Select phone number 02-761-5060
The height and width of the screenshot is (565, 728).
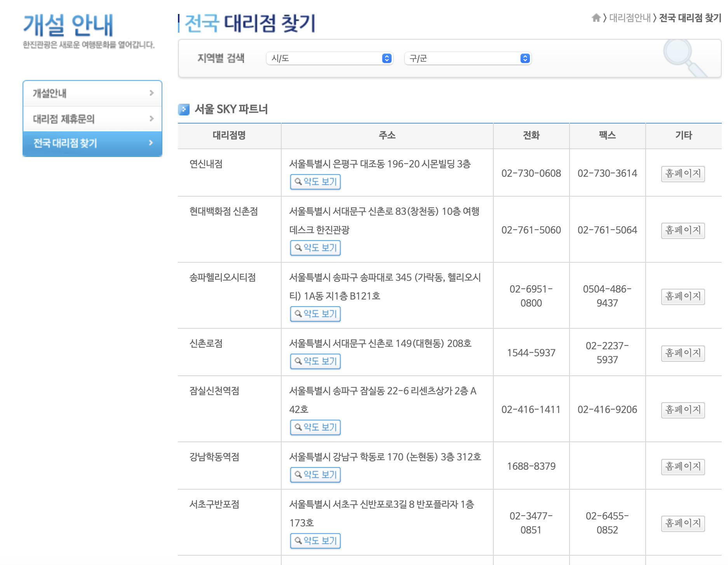(531, 230)
